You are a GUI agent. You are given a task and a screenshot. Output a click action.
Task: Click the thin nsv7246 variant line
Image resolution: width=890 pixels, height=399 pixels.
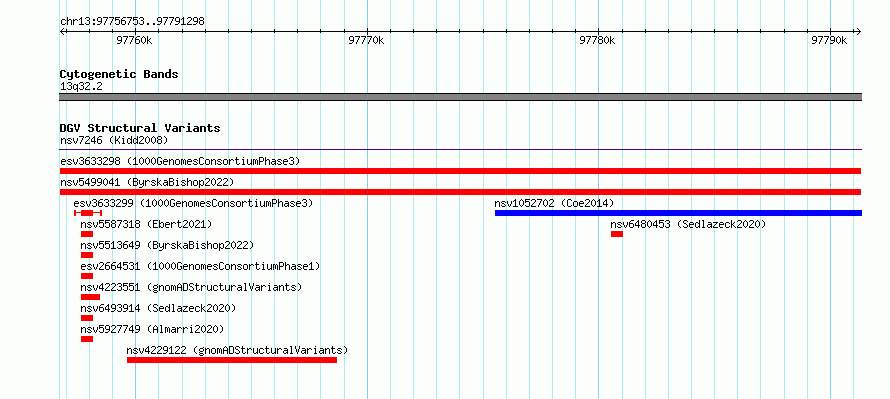pyautogui.click(x=460, y=150)
